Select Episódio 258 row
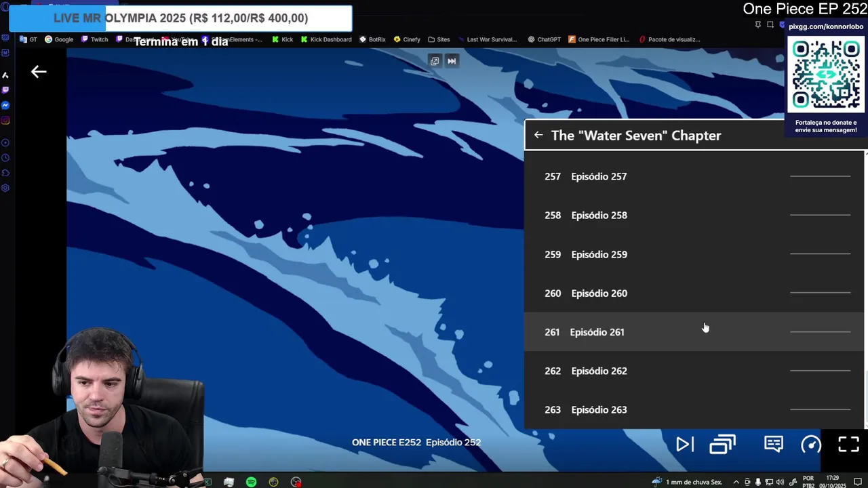 [694, 216]
